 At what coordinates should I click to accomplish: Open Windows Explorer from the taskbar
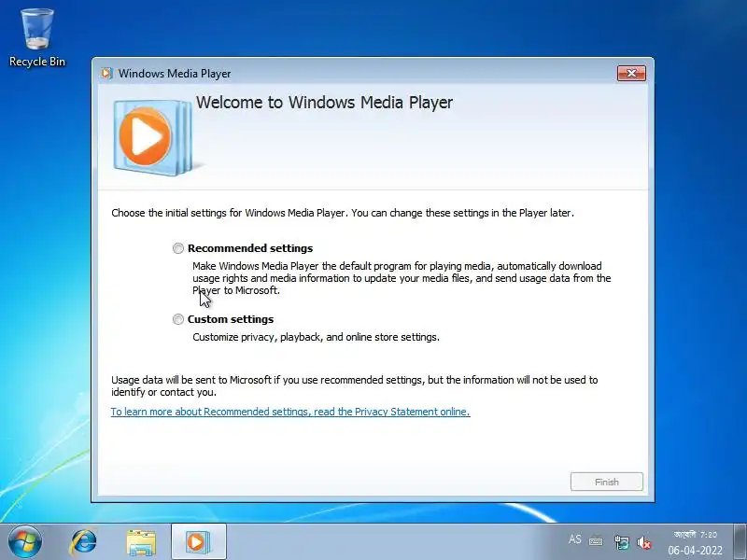141,542
